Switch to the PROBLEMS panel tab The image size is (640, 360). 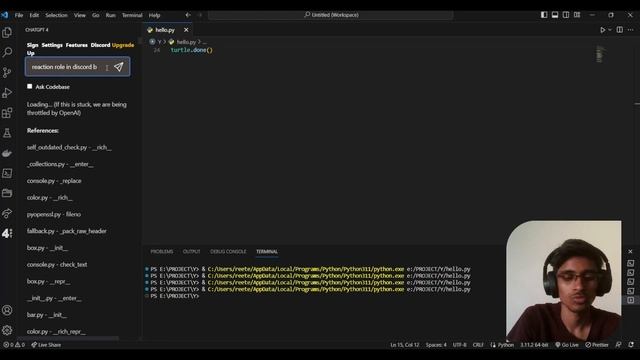click(x=162, y=251)
